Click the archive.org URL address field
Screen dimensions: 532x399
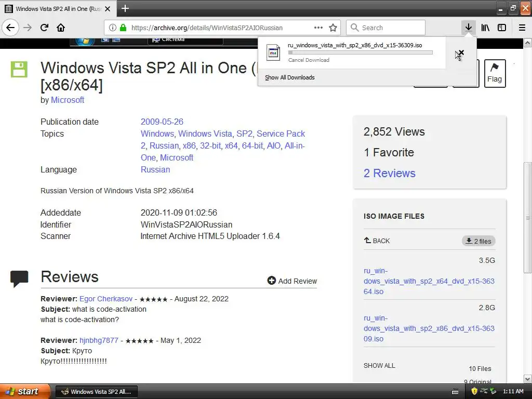[207, 28]
